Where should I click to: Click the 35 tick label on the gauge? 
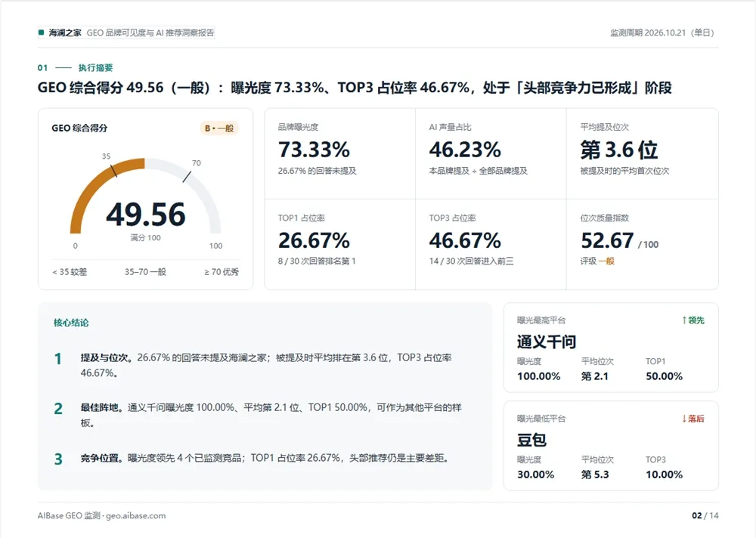point(106,156)
